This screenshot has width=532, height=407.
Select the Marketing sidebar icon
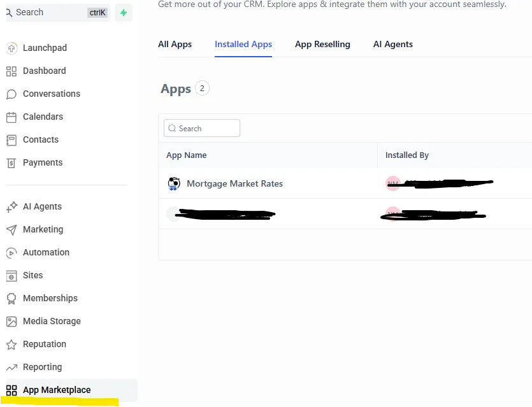pyautogui.click(x=43, y=229)
